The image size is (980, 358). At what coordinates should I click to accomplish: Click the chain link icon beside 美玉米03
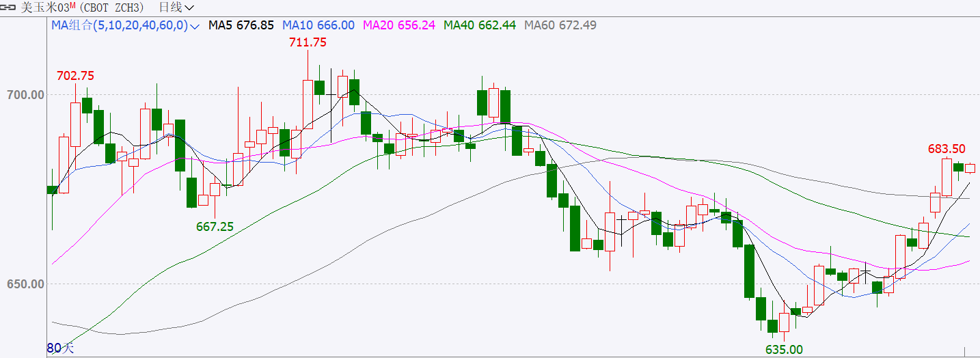(x=8, y=8)
